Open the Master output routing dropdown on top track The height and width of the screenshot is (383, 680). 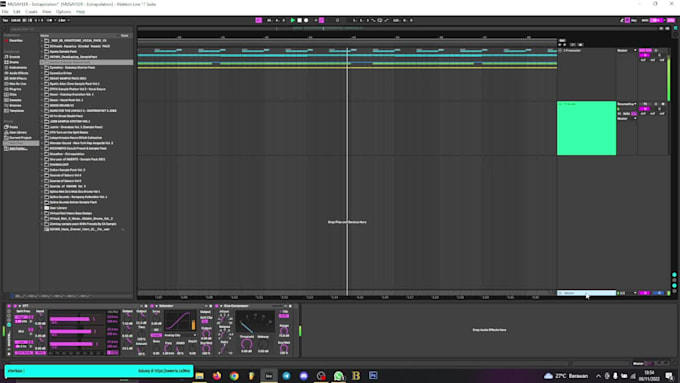627,50
